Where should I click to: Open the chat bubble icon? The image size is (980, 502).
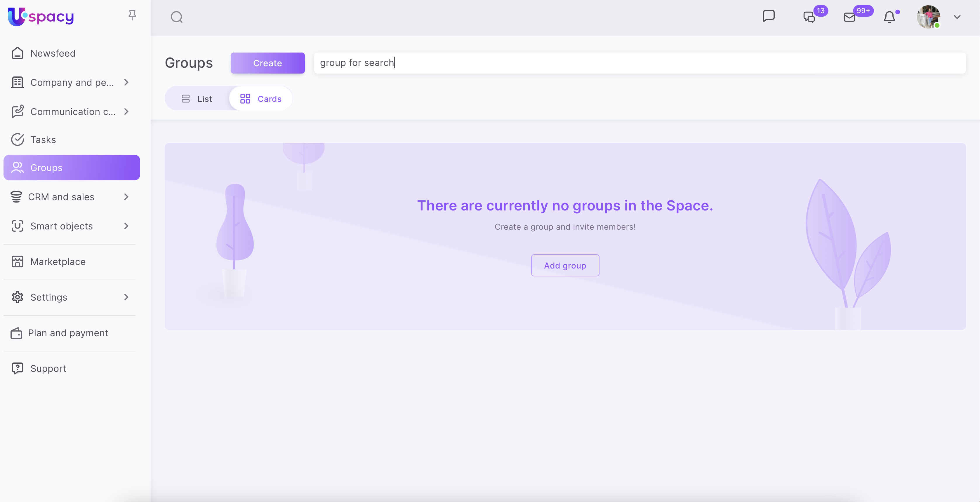click(769, 16)
